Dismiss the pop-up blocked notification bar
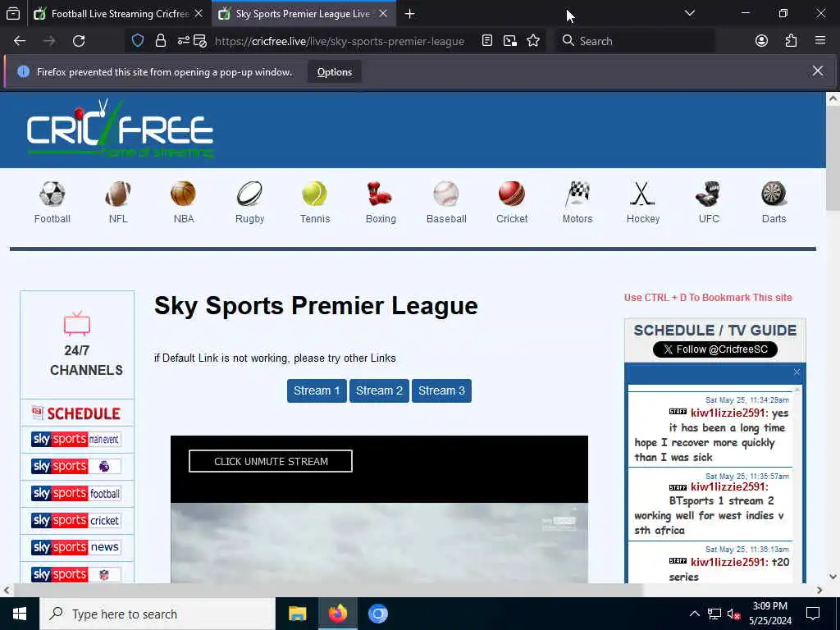 [x=818, y=71]
